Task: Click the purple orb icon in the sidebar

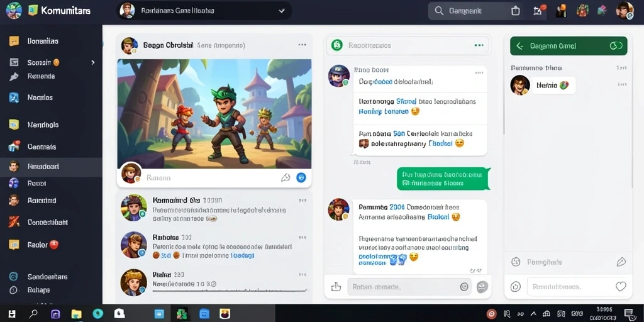Action: [x=14, y=183]
